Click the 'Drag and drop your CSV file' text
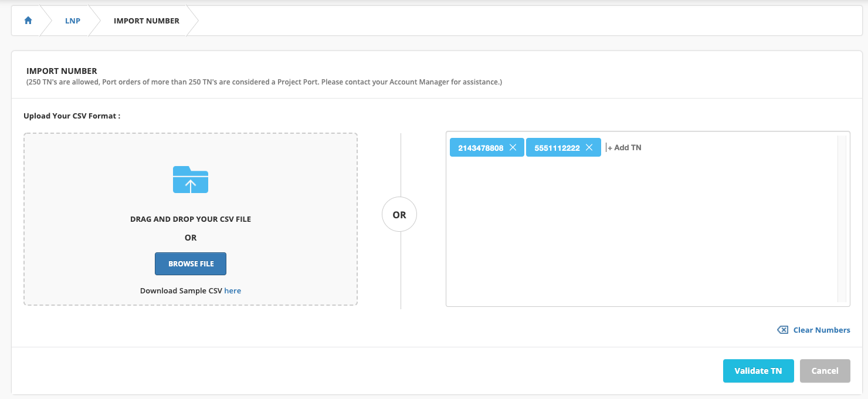This screenshot has height=399, width=868. (191, 219)
